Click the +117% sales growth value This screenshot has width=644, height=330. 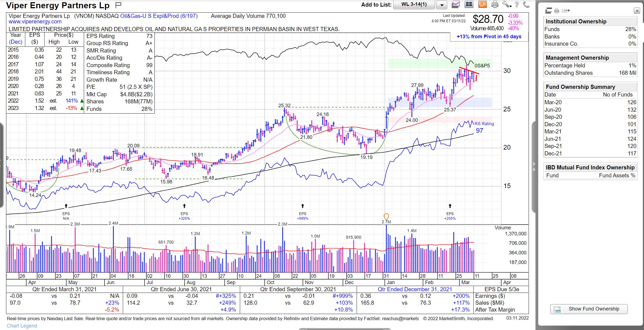461,303
